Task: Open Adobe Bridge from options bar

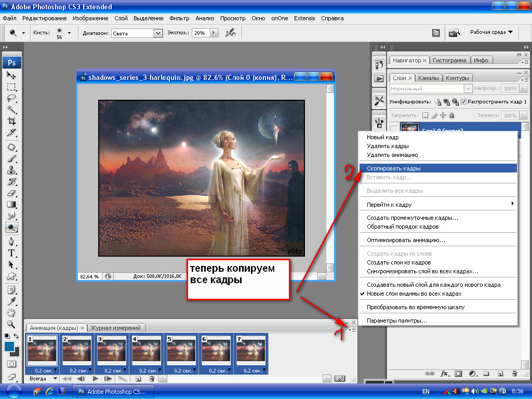Action: tap(454, 33)
